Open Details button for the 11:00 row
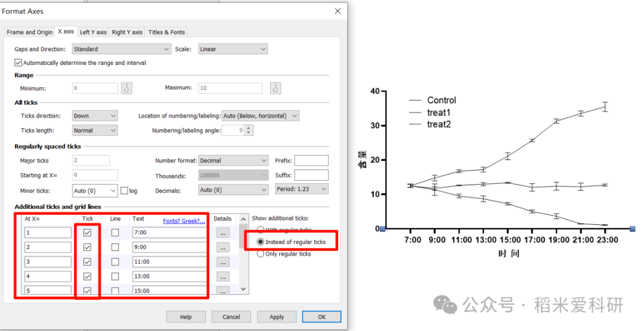The image size is (644, 331). (x=222, y=262)
